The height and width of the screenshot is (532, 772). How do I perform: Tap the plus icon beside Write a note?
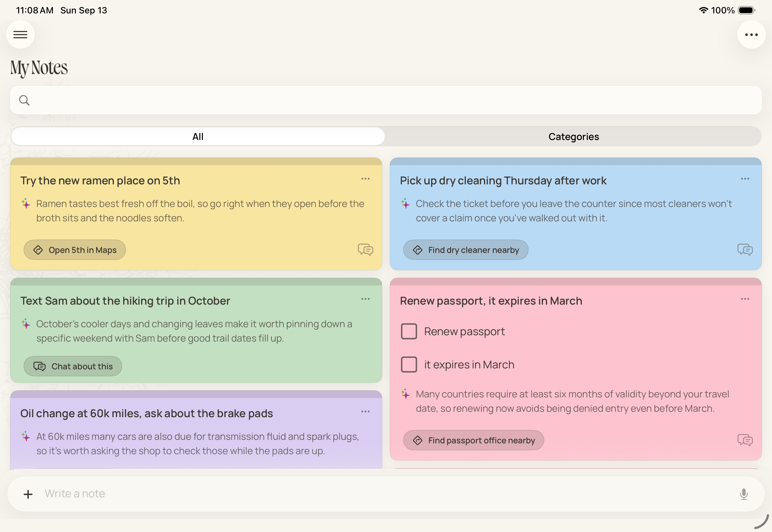coord(28,494)
